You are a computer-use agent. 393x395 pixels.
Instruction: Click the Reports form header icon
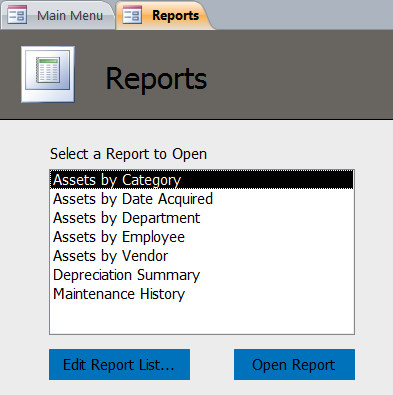click(48, 74)
